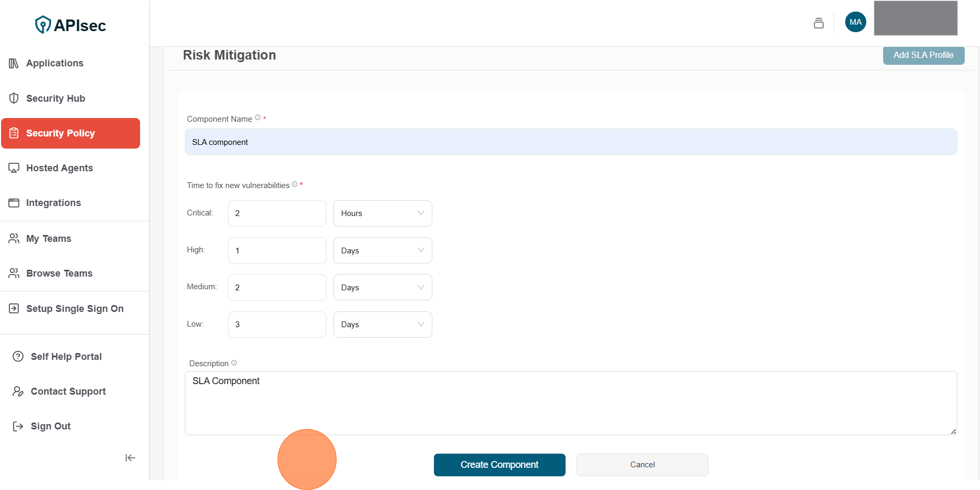Click the MA user avatar
The height and width of the screenshot is (490, 980).
(x=855, y=22)
